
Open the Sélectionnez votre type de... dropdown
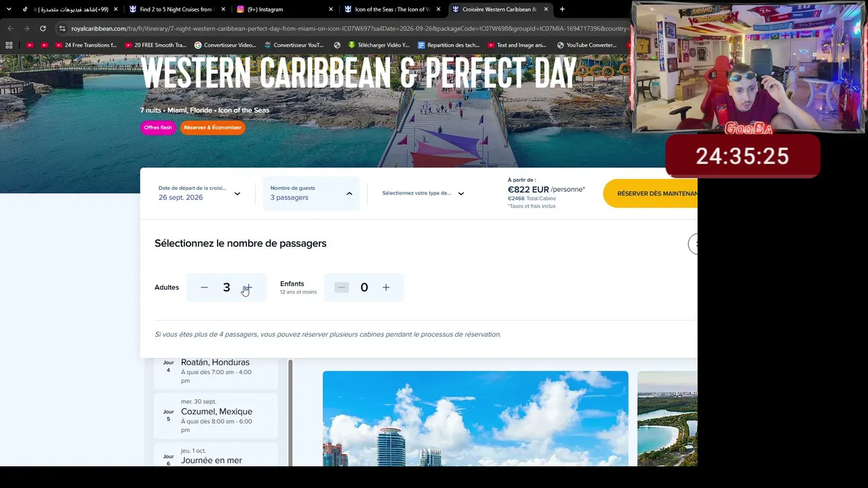click(x=423, y=193)
